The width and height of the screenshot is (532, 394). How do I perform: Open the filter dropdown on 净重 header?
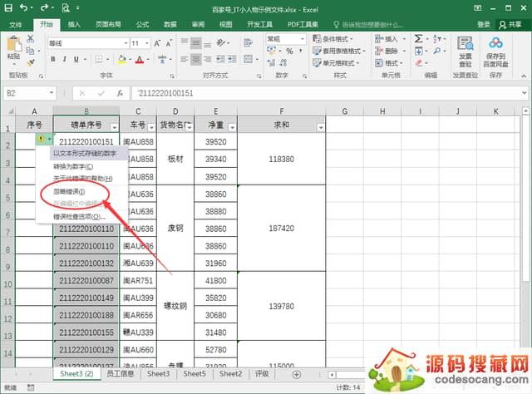click(x=232, y=126)
